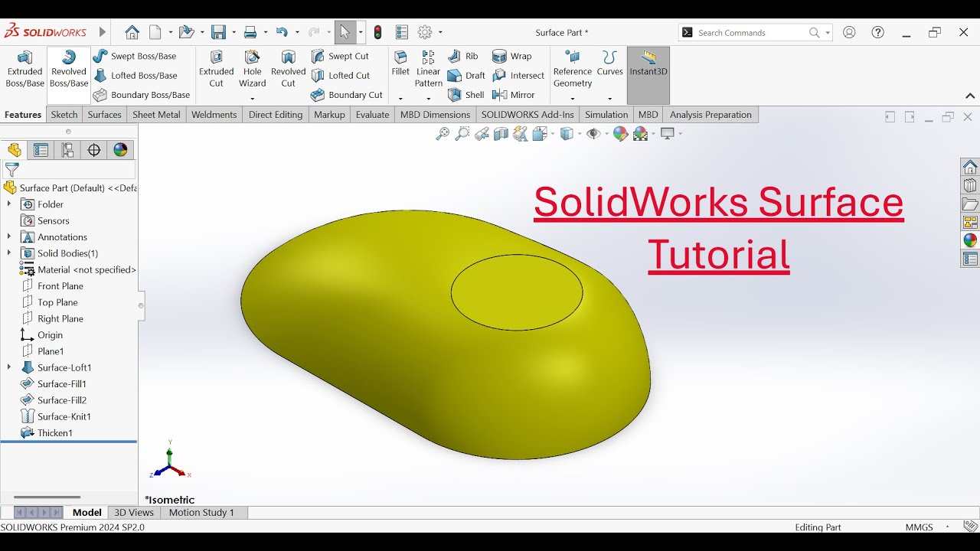Choose the Lofted Cut tool
980x551 pixels.
tap(341, 75)
